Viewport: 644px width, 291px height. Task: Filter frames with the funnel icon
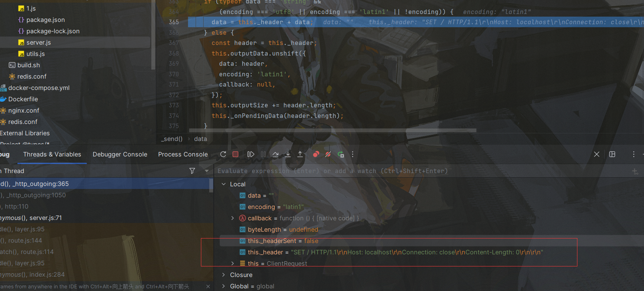[x=192, y=171]
